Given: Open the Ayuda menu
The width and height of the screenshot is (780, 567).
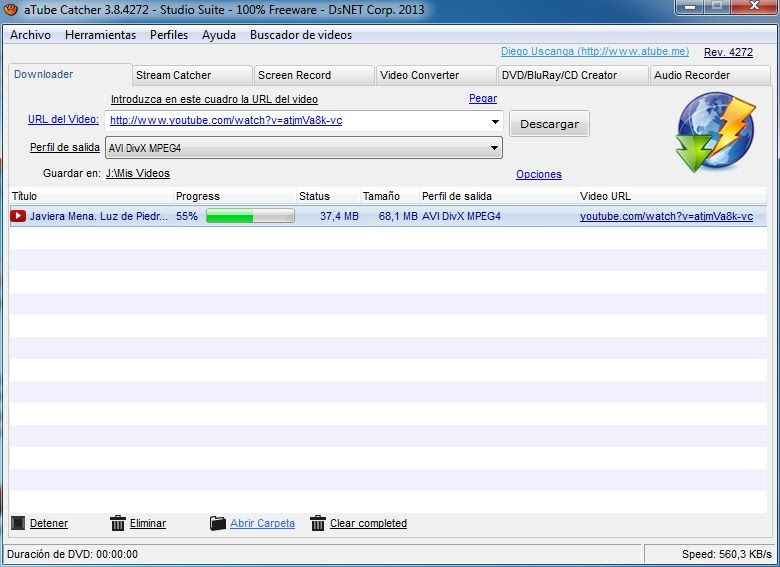Looking at the screenshot, I should [x=219, y=35].
